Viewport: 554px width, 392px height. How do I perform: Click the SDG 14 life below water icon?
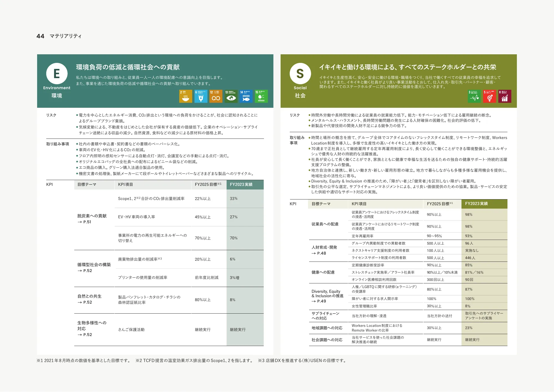tap(246, 96)
